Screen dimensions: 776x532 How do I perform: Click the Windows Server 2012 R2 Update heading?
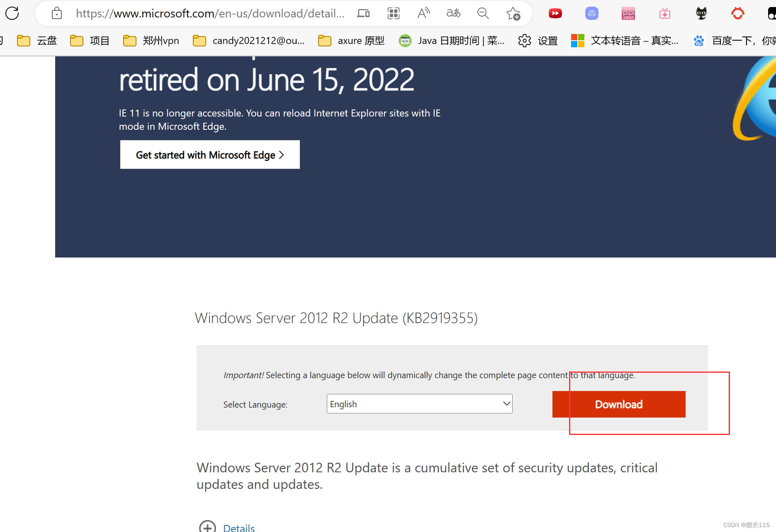coord(336,318)
